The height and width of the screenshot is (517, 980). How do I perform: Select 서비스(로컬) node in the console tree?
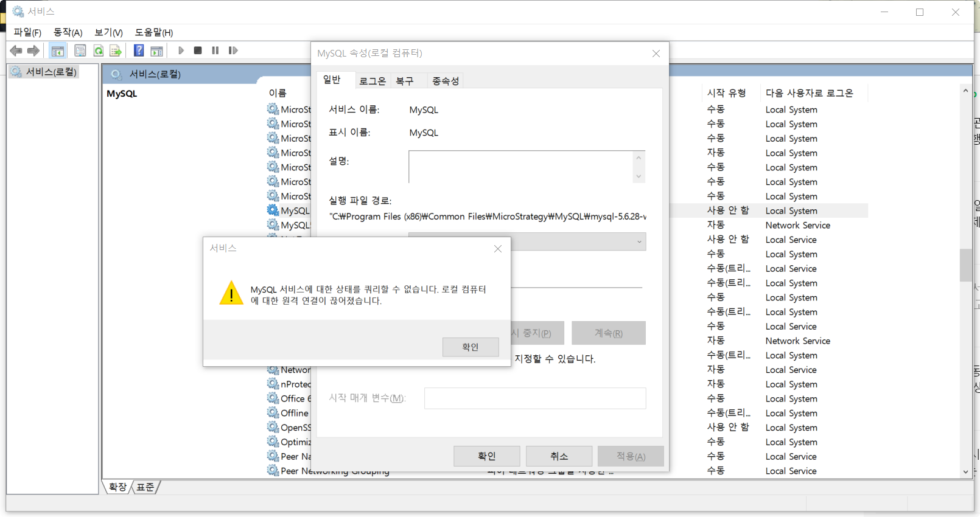coord(44,72)
